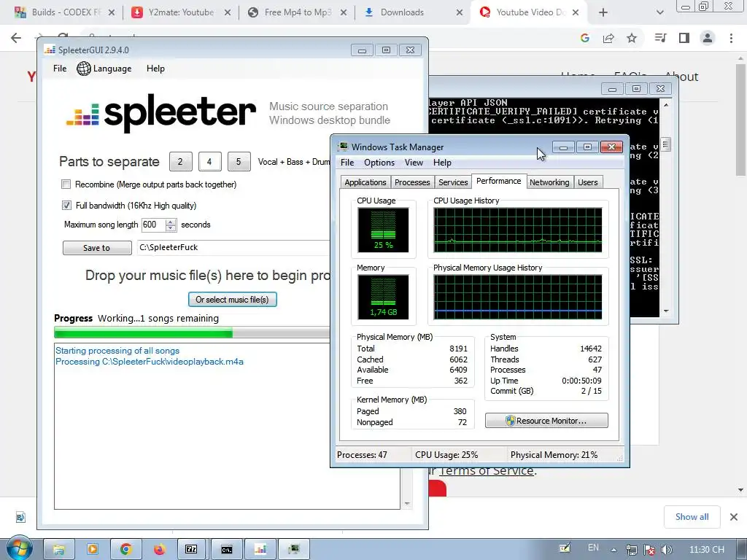The image size is (747, 560).
Task: Open the Action Center flag tray icon
Action: tap(649, 550)
